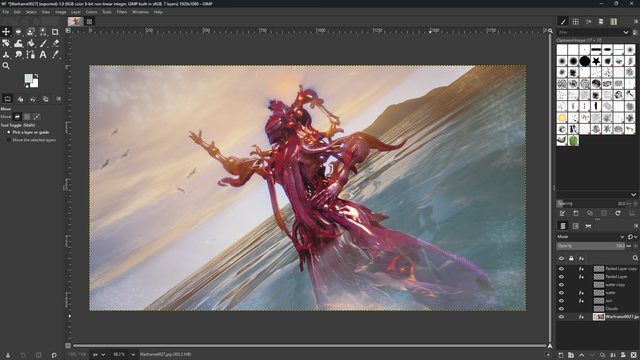Open the Filters menu
Image resolution: width=640 pixels, height=360 pixels.
122,12
